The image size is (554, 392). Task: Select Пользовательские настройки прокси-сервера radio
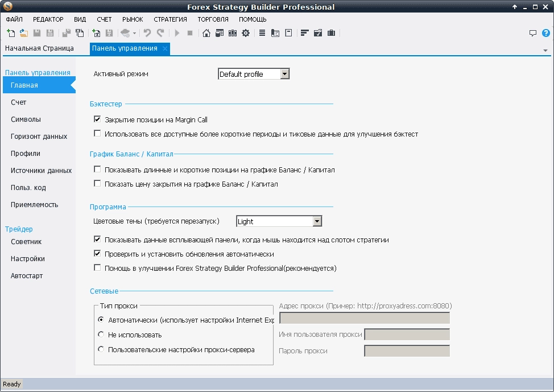tap(101, 349)
